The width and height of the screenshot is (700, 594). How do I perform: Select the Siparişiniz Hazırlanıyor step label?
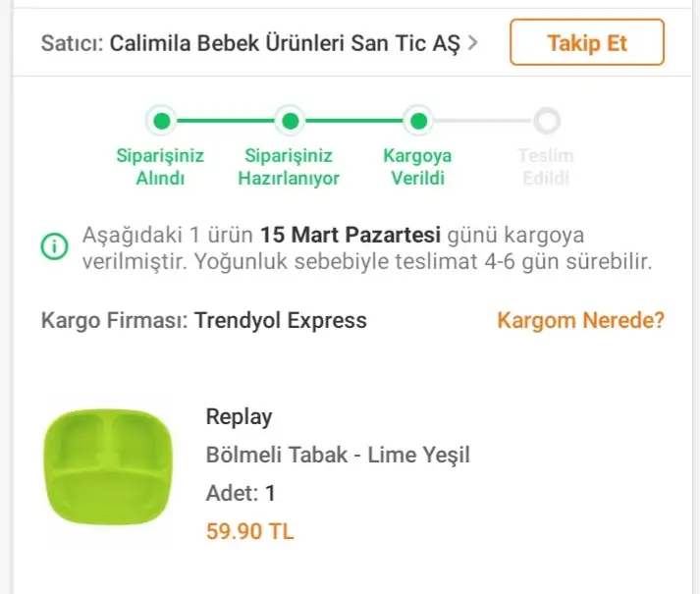click(x=290, y=167)
